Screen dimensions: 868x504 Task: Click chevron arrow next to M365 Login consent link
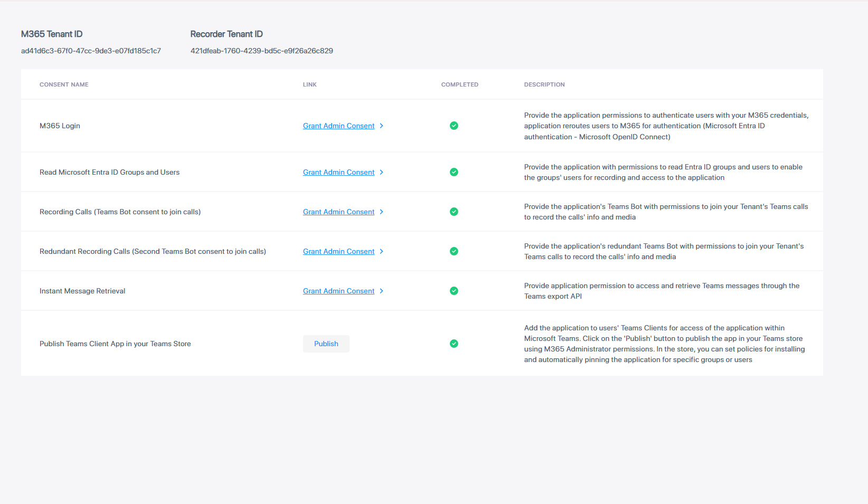381,126
